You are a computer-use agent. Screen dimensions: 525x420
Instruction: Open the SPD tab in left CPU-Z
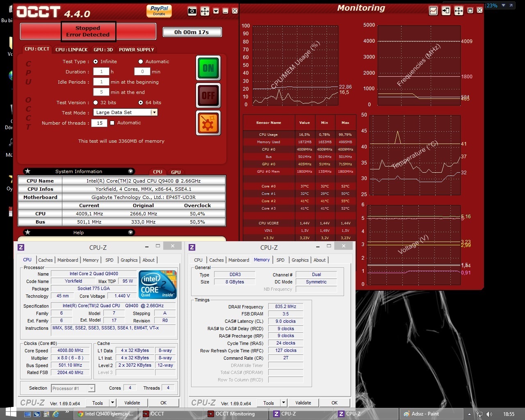coord(109,260)
